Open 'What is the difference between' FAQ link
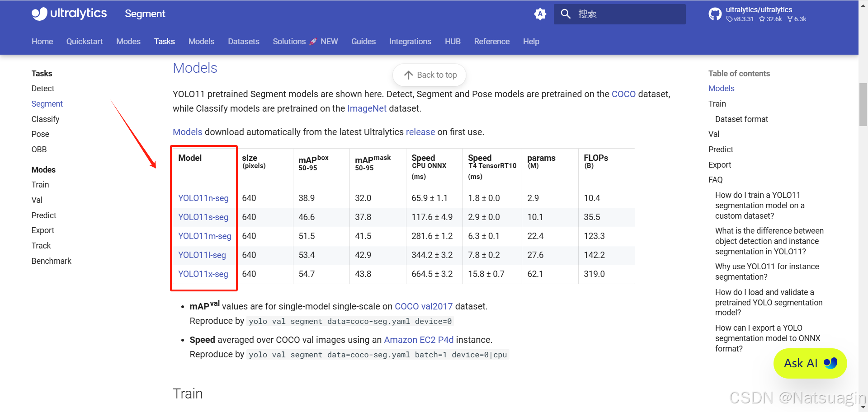This screenshot has height=412, width=868. 769,241
